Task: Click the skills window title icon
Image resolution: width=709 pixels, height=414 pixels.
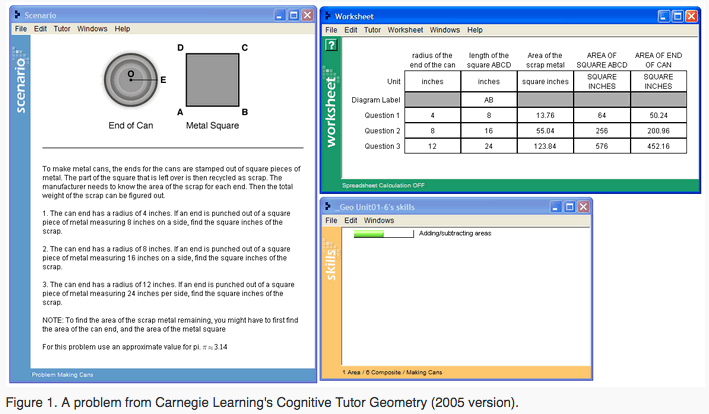Action: pyautogui.click(x=328, y=207)
